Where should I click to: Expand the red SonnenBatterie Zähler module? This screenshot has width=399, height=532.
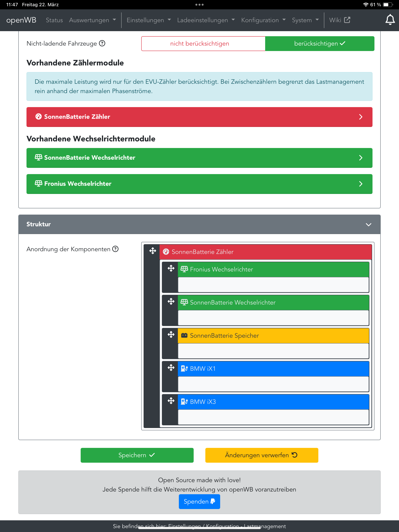coord(199,117)
